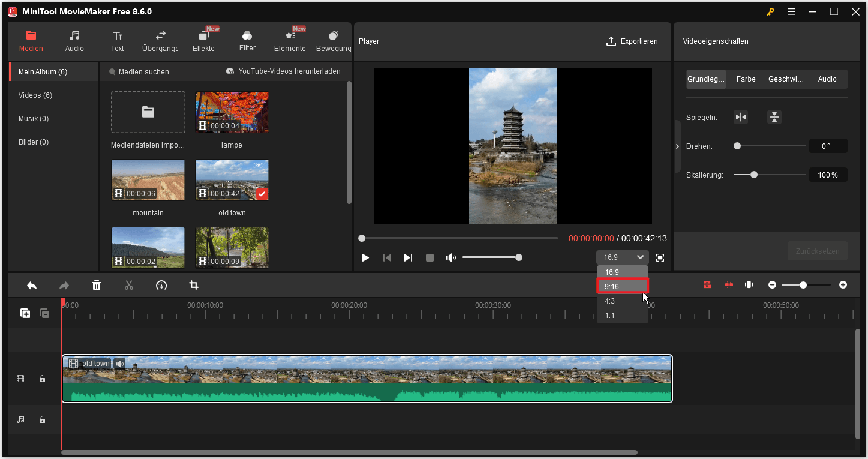Delete clip using the trash icon
Viewport: 868px width, 459px height.
97,285
